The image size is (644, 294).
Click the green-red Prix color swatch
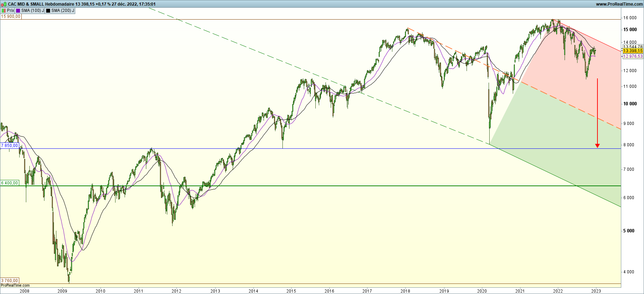3,10
